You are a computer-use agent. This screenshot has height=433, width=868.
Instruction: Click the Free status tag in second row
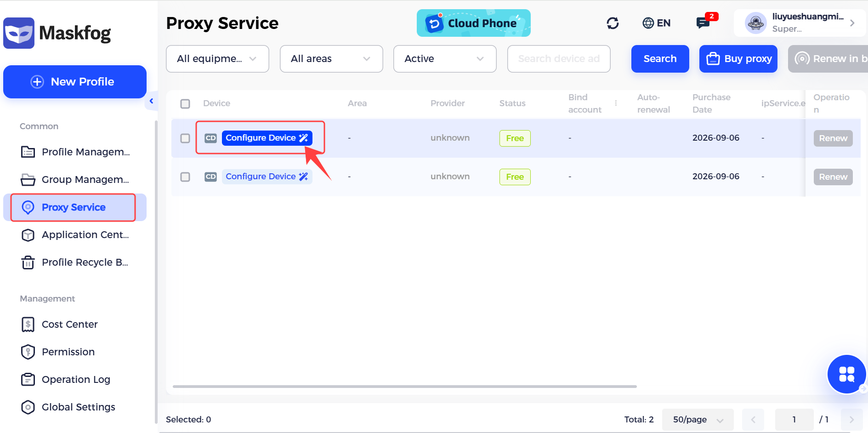coord(515,177)
